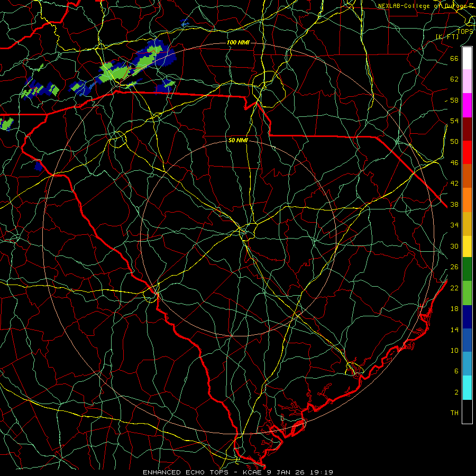Viewport: 476px width, 476px height.
Task: Click the dark orange 42-46 kft color band
Action: (x=467, y=176)
